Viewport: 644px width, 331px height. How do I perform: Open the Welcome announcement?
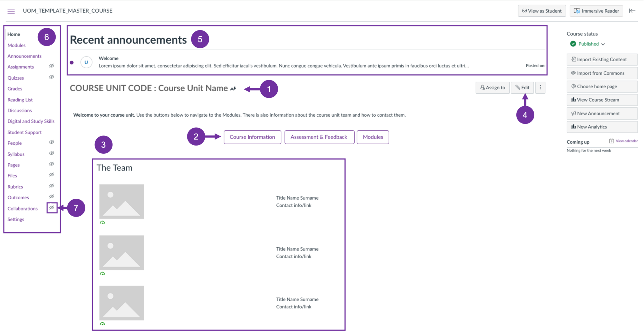[x=108, y=58]
